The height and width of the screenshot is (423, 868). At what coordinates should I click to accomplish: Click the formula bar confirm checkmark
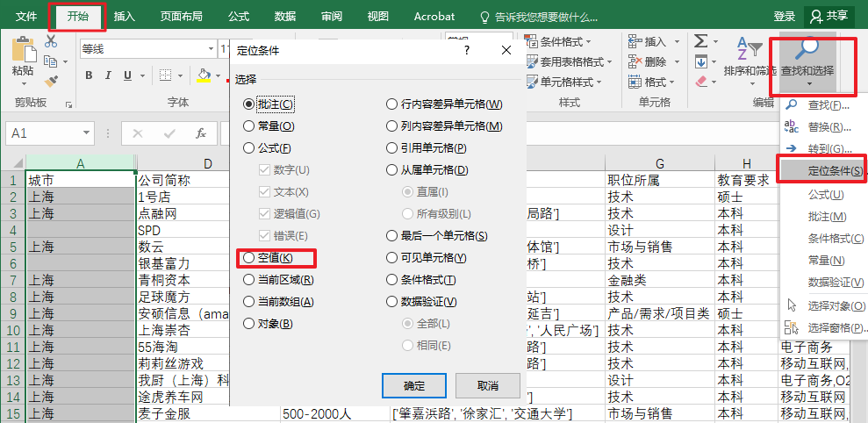(170, 133)
